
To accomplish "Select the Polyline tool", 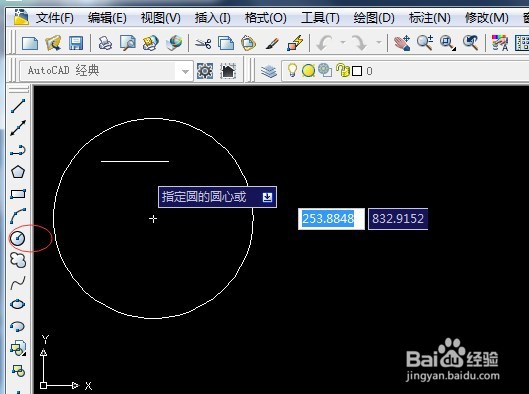I will tap(18, 150).
